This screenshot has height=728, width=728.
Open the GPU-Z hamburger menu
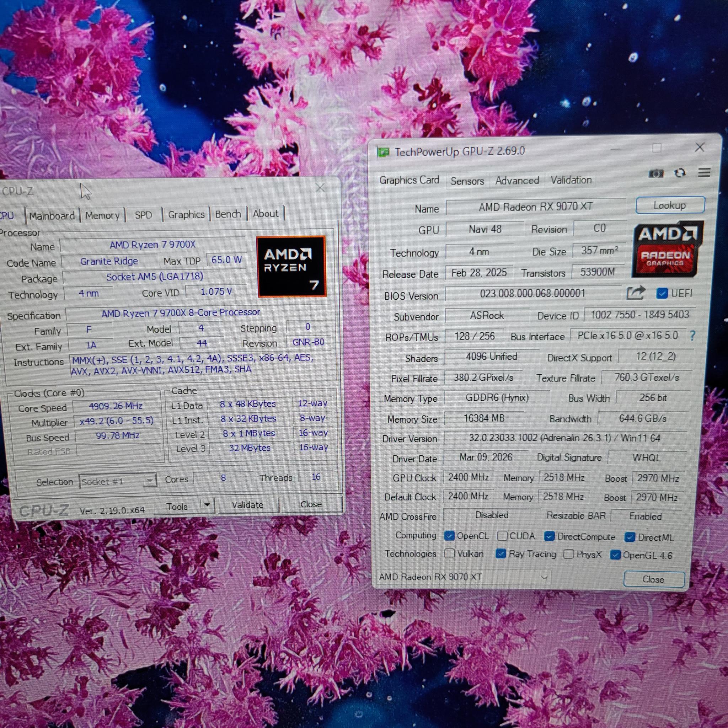(x=704, y=172)
